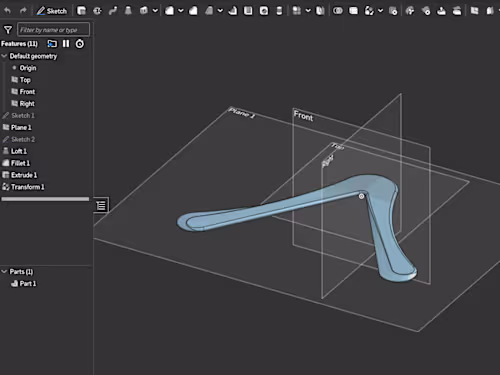Select the External thread tool
This screenshot has width=500, height=375.
click(x=279, y=11)
